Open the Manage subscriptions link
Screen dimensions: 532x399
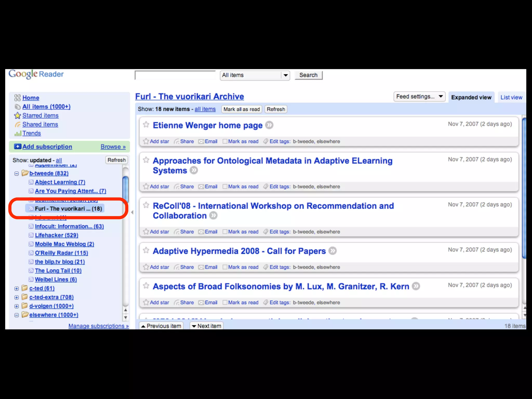[x=98, y=326]
